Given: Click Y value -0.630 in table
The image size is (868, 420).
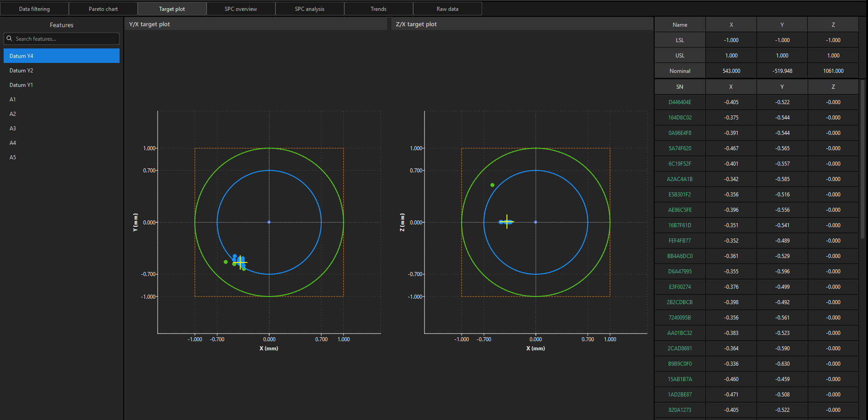Looking at the screenshot, I should (782, 364).
